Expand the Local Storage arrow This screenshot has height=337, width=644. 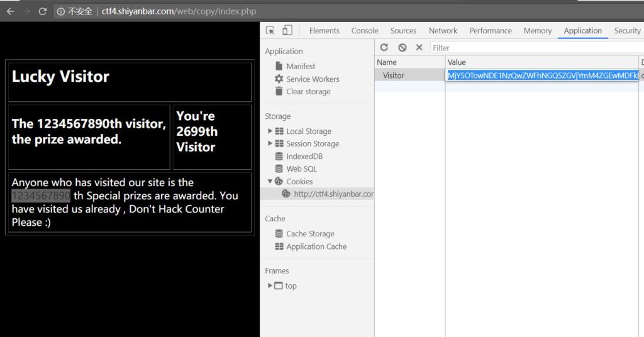(270, 131)
